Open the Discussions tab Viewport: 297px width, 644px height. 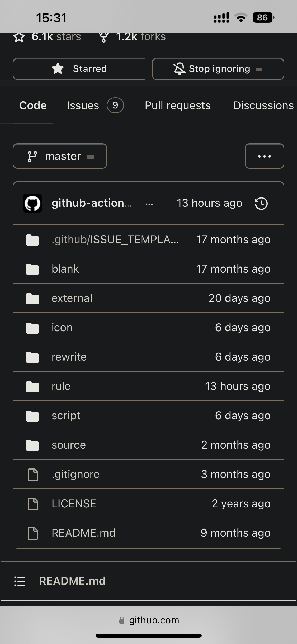(x=263, y=105)
